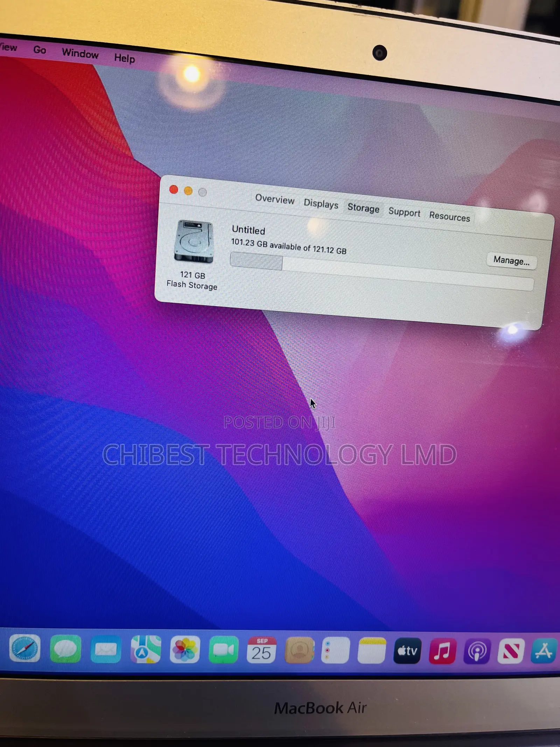The height and width of the screenshot is (747, 560).
Task: Close the About This Mac window
Action: (x=174, y=189)
